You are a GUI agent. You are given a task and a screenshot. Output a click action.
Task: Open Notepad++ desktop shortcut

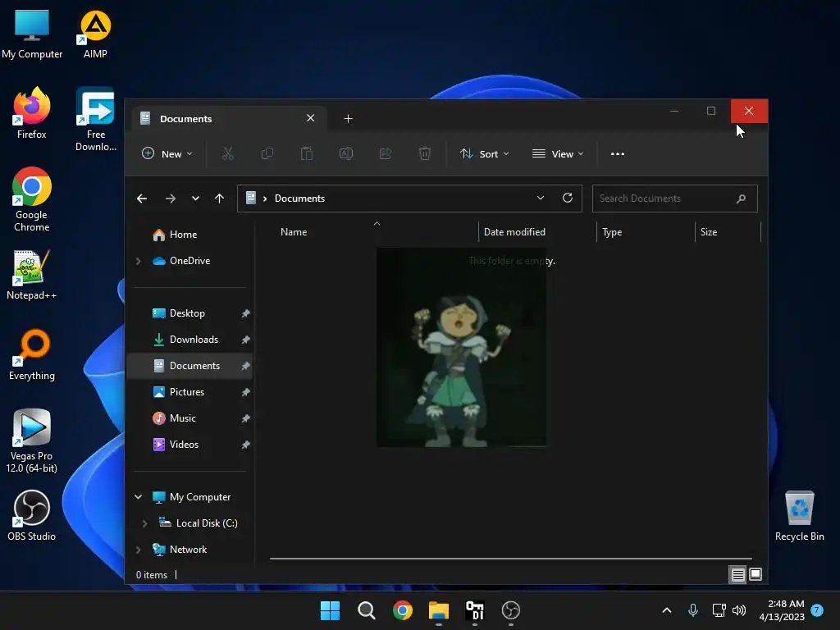point(32,275)
